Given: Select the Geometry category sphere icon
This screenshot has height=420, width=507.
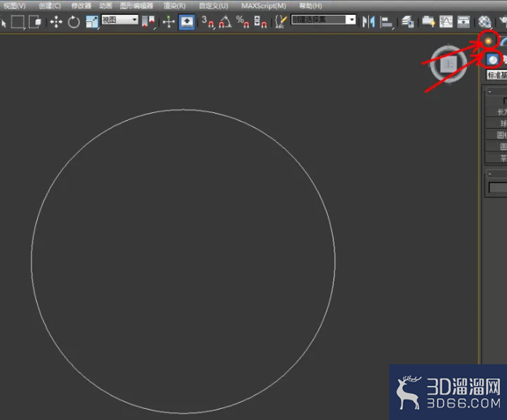Looking at the screenshot, I should click(x=493, y=60).
